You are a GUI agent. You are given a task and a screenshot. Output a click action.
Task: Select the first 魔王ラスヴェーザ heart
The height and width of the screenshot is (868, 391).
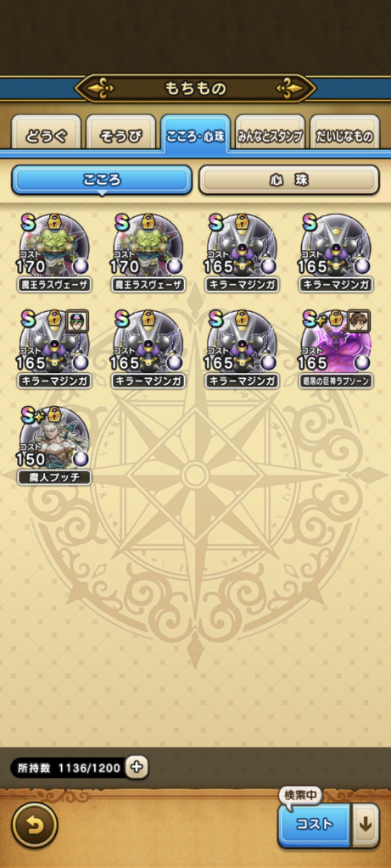[x=54, y=246]
